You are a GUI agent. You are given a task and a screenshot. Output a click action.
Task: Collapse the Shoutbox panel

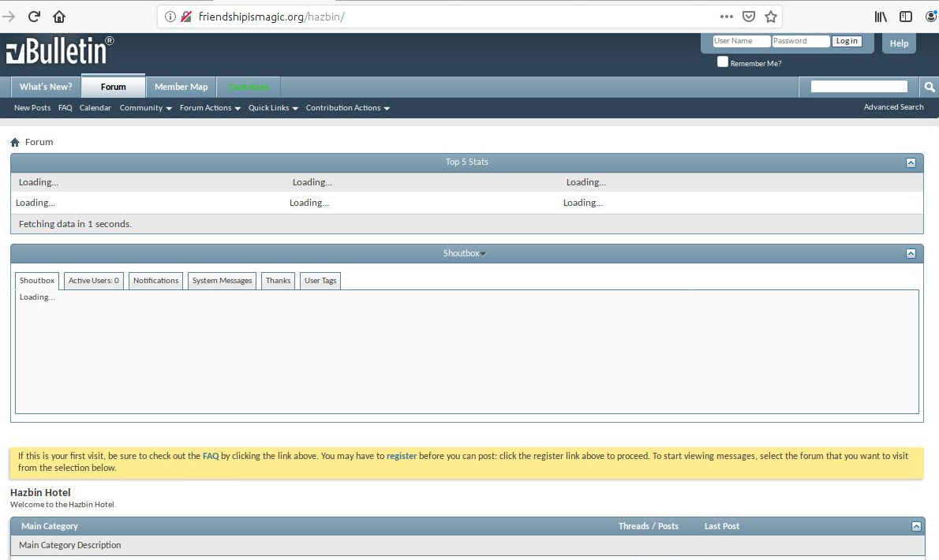click(911, 254)
